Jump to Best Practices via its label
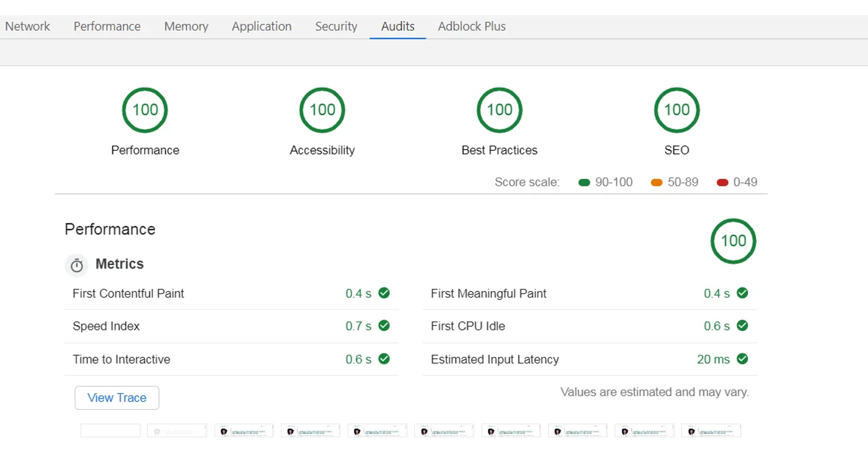 [x=499, y=150]
